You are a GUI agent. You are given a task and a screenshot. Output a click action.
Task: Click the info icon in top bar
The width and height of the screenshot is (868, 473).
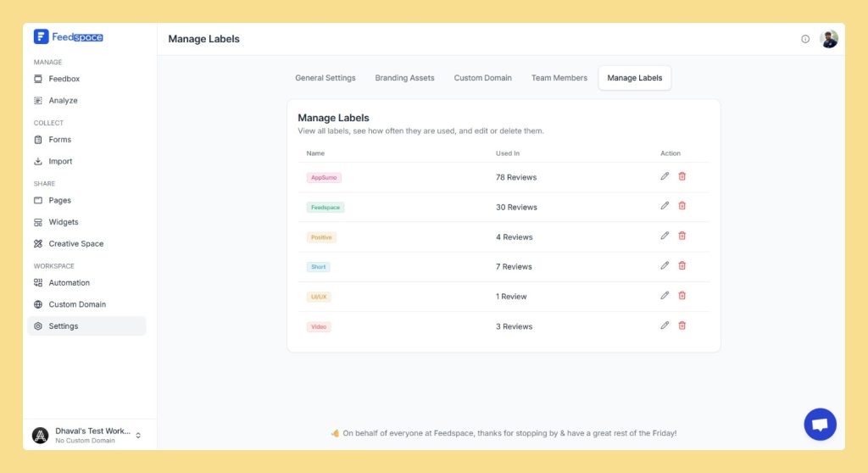click(x=805, y=39)
